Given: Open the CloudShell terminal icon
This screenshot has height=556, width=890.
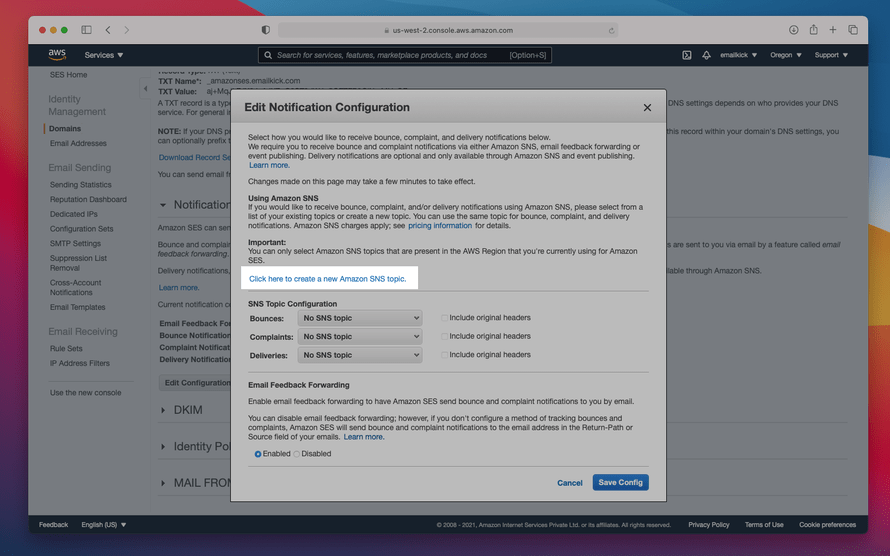Looking at the screenshot, I should [x=687, y=55].
